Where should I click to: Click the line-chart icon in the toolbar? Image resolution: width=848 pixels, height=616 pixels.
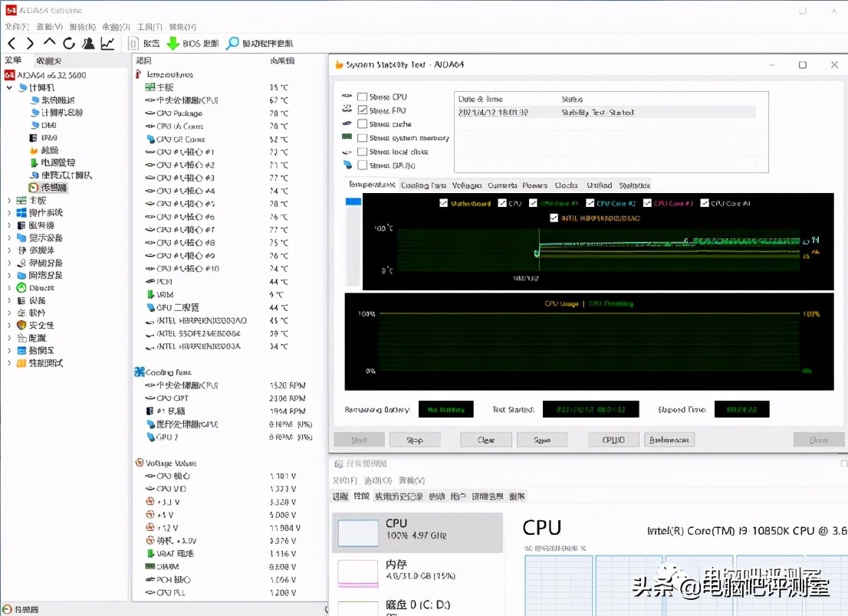[108, 43]
